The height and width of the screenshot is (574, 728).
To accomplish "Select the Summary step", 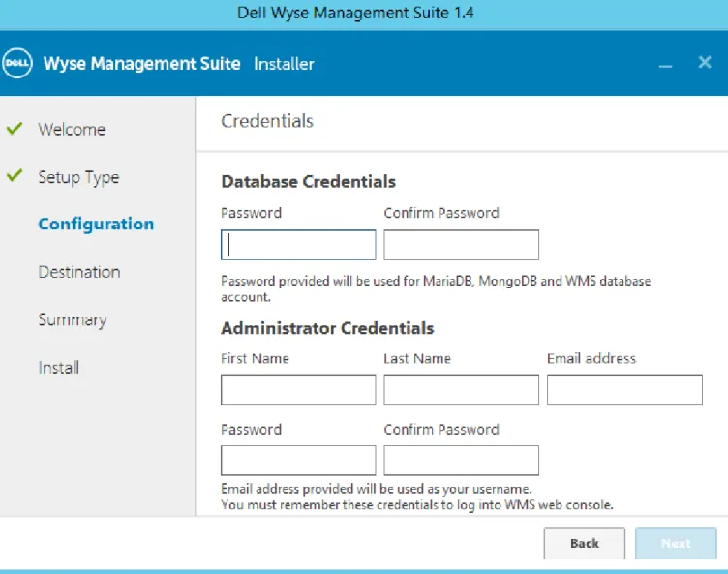I will [73, 320].
